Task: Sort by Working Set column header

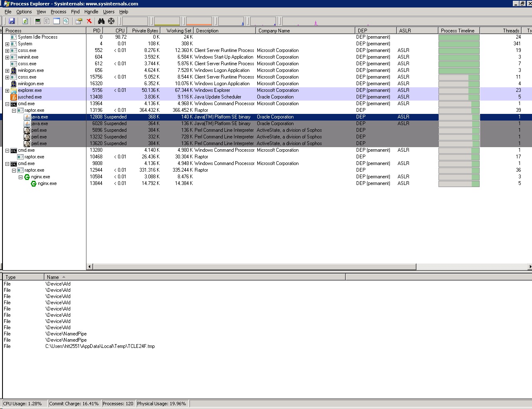Action: [177, 30]
